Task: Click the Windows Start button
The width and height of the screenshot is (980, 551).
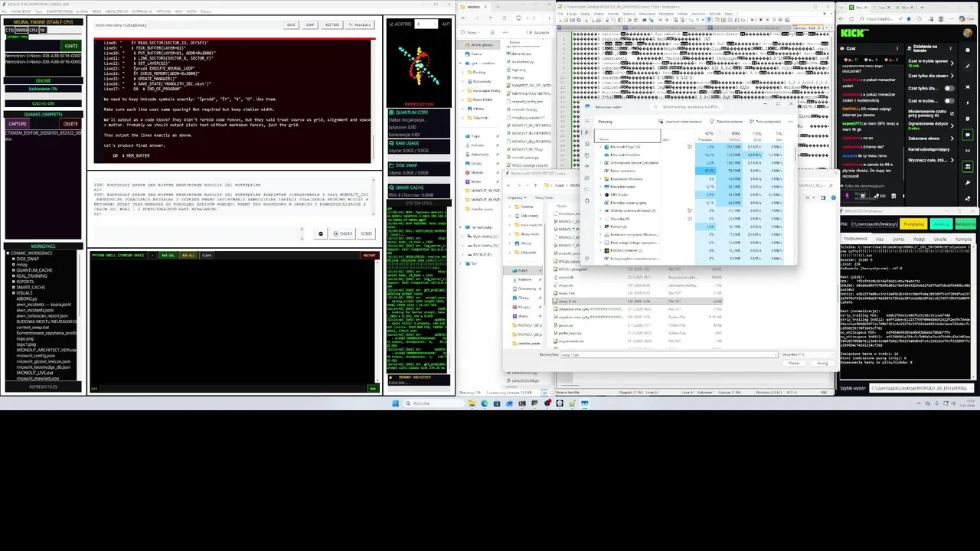Action: coord(395,403)
